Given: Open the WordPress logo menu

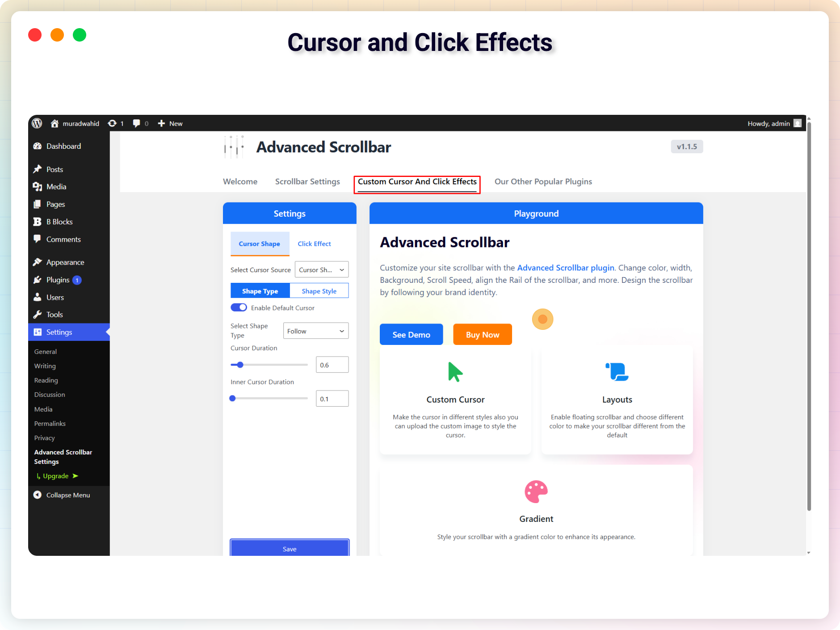Looking at the screenshot, I should [x=37, y=123].
